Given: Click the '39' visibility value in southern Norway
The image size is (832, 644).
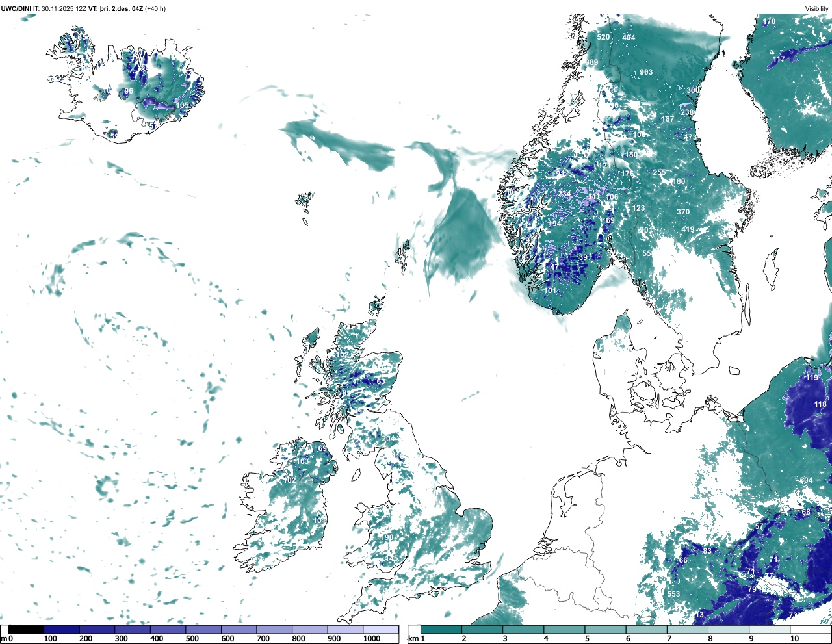Looking at the screenshot, I should pyautogui.click(x=583, y=258).
